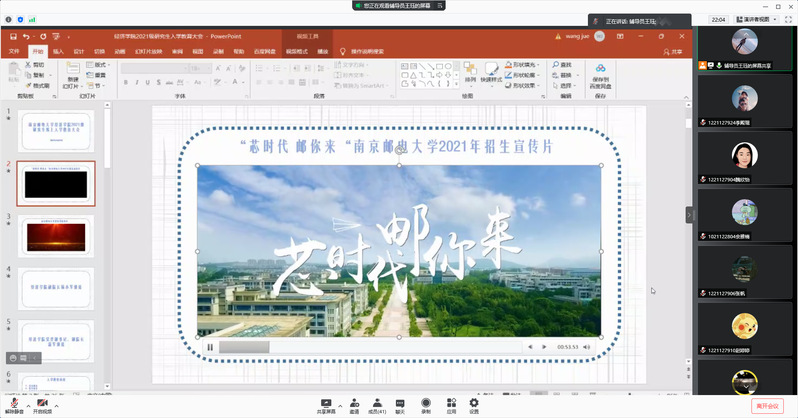Viewport: 798px width, 418px height.
Task: Open the Apps icon in toolbar
Action: point(451,402)
